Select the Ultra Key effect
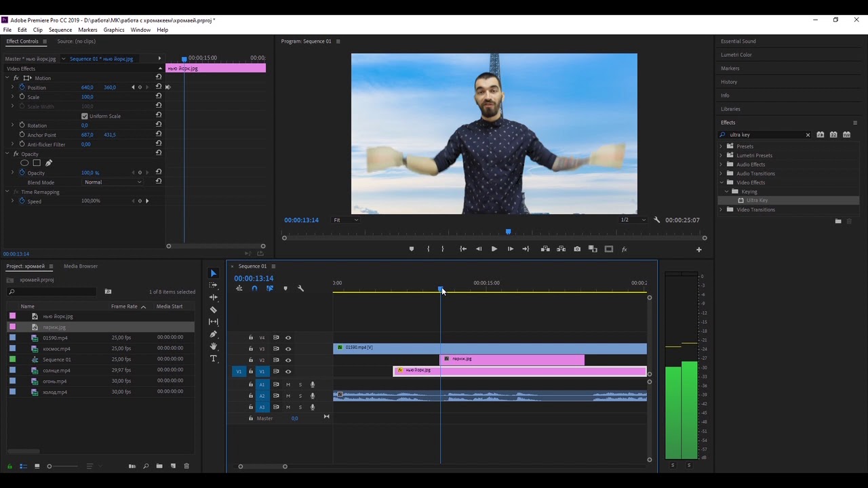The width and height of the screenshot is (868, 488). (757, 201)
